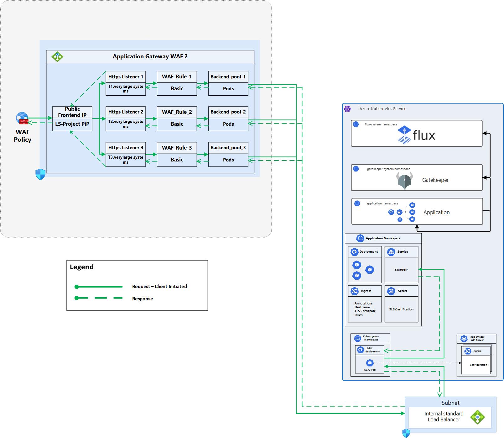Click the Kubernetes API Server wheel icon

point(464,338)
